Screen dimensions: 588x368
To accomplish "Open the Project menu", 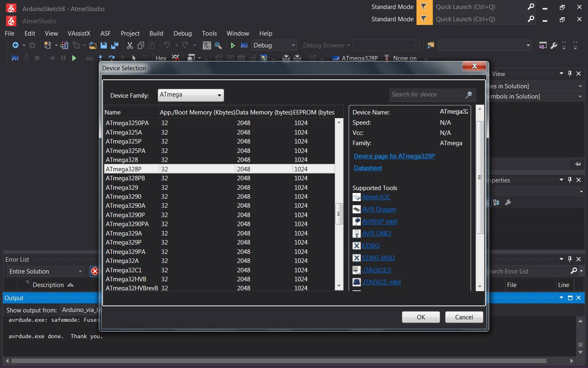I will click(x=130, y=34).
